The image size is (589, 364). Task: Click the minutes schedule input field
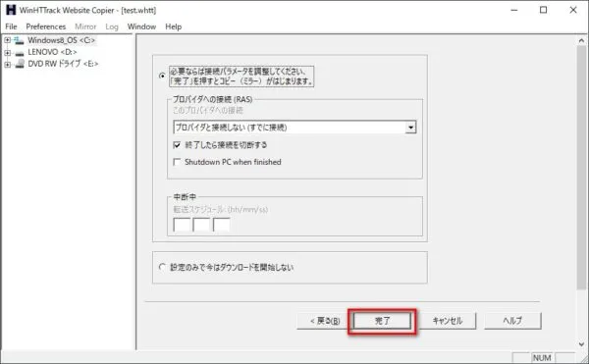[201, 225]
